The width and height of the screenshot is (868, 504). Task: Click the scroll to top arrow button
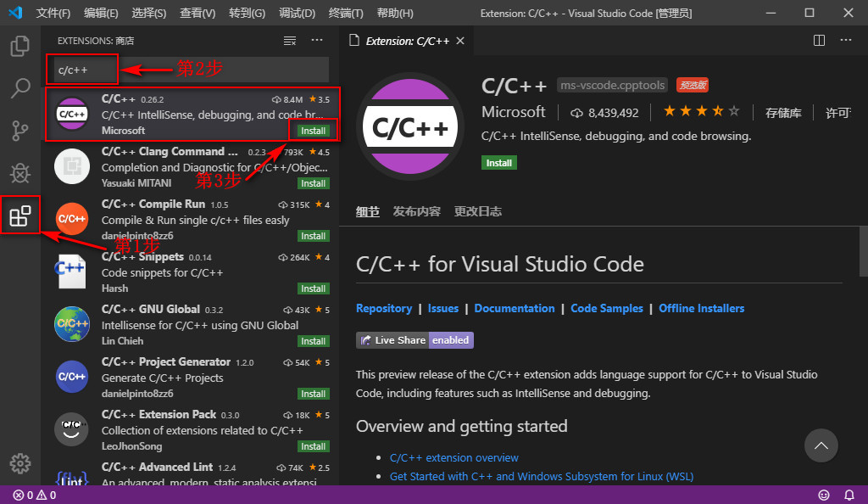pyautogui.click(x=821, y=445)
